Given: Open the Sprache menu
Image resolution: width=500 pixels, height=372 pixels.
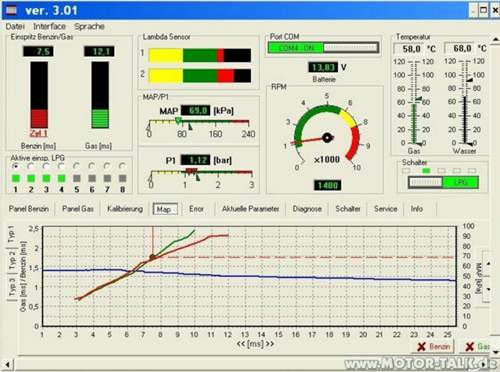Looking at the screenshot, I should click(89, 26).
